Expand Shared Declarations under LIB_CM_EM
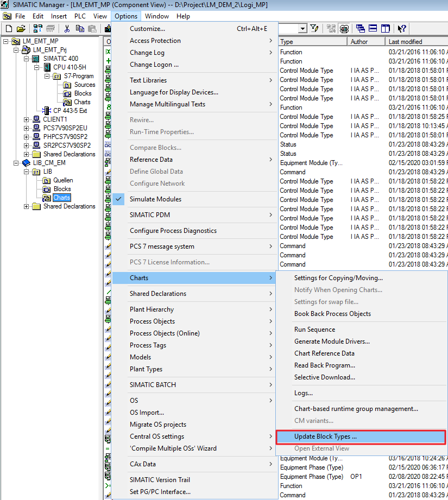The height and width of the screenshot is (500, 448). coord(27,207)
